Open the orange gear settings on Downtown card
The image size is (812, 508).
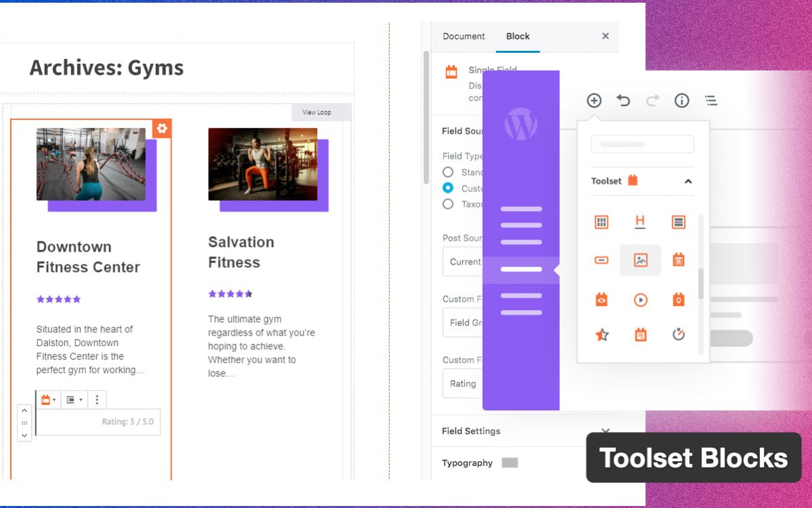161,129
